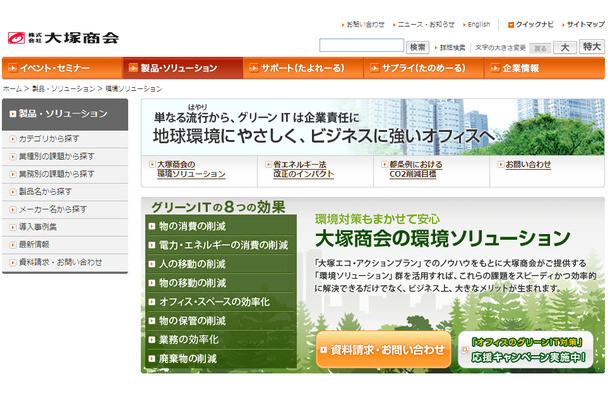Screen dimensions: 610x400
Task: Select カテゴリから探す in sidebar
Action: 65,139
